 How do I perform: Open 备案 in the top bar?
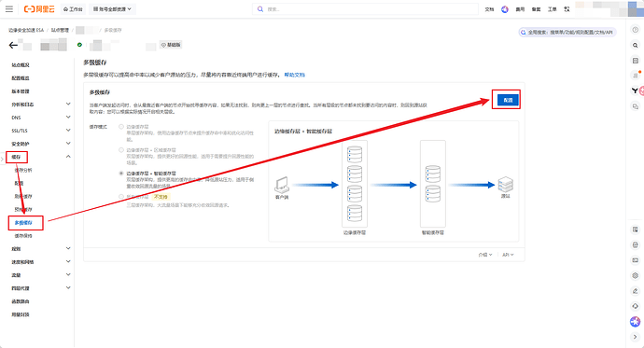click(x=536, y=9)
